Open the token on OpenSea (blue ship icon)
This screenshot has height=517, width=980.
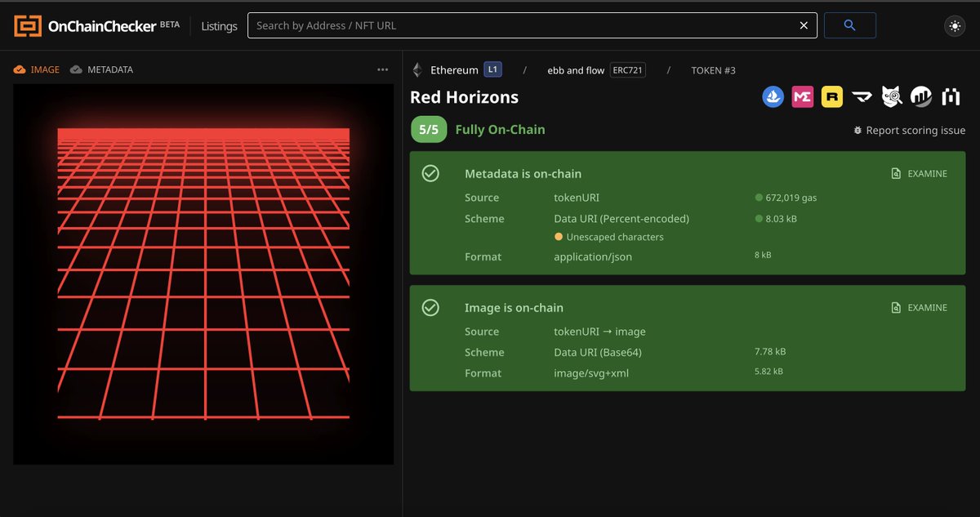pos(773,97)
